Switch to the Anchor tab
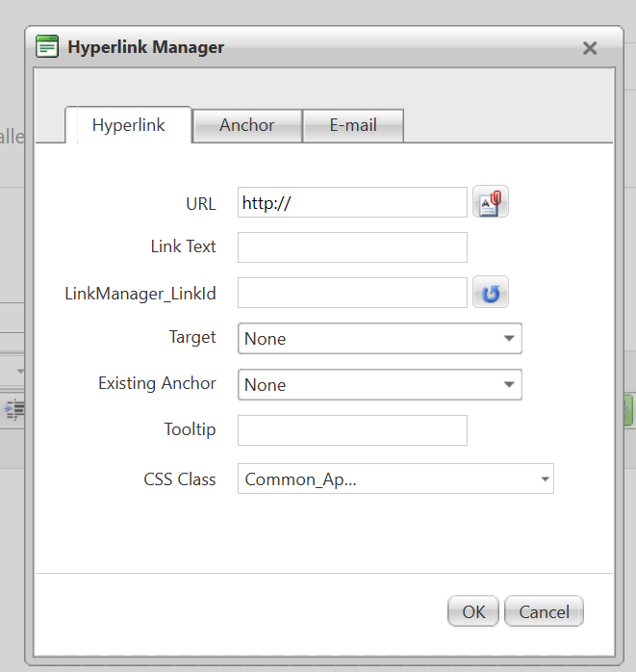 pos(247,125)
